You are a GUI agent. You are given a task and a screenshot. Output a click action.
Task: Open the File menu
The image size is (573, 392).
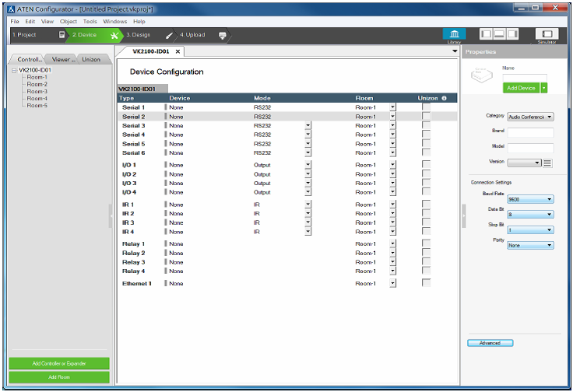tap(15, 22)
